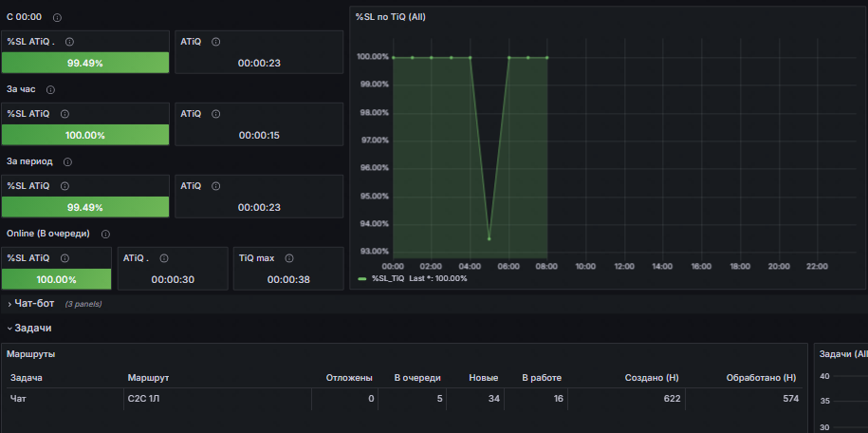This screenshot has width=868, height=433.
Task: Open the '%SL по TiQ (All)' panel title menu
Action: [x=390, y=17]
